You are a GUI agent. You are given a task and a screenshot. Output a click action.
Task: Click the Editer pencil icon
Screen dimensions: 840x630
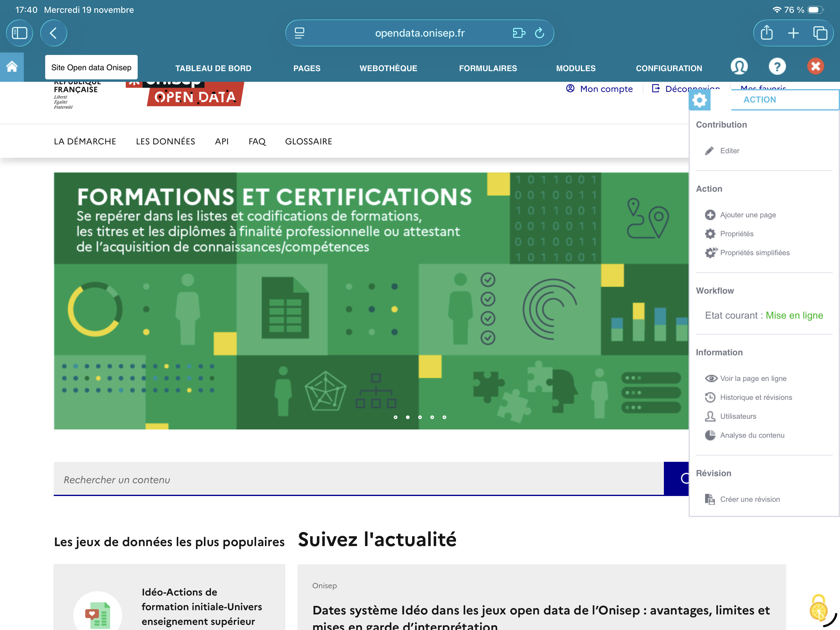[x=709, y=151]
